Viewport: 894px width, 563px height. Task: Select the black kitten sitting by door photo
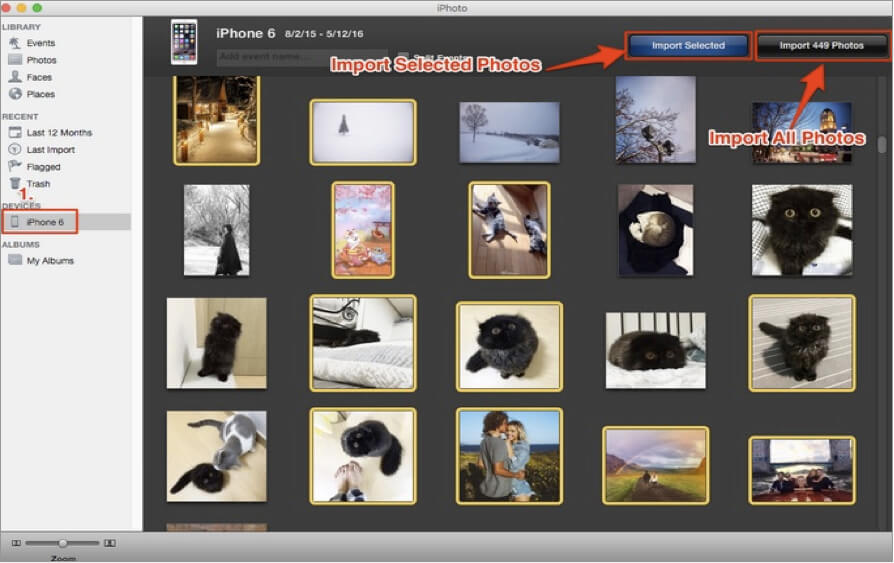click(x=216, y=343)
